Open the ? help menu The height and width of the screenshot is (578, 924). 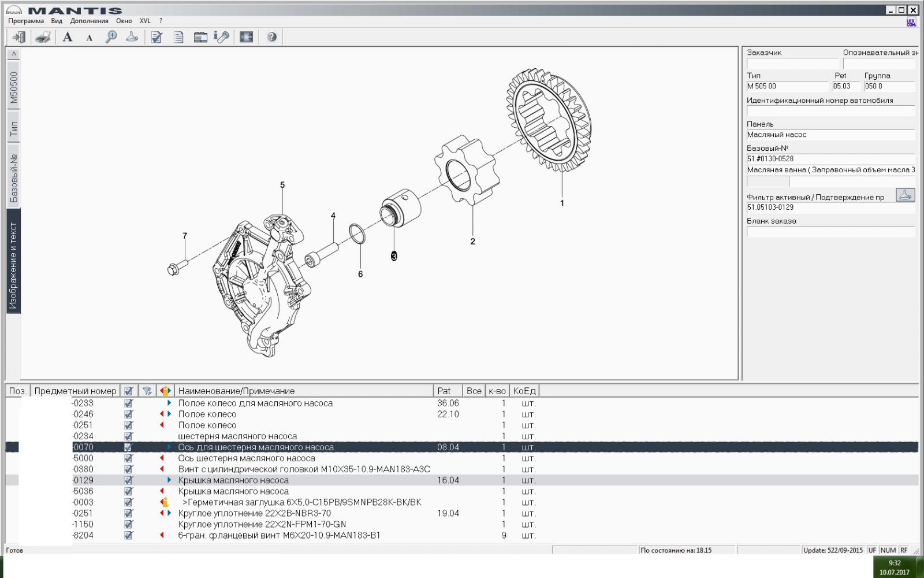click(161, 21)
